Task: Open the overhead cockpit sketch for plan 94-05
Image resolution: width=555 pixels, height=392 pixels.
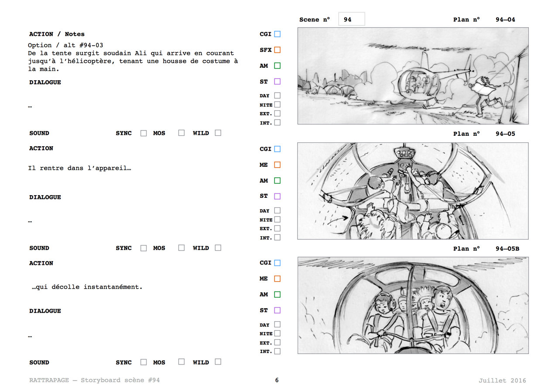Action: click(413, 191)
